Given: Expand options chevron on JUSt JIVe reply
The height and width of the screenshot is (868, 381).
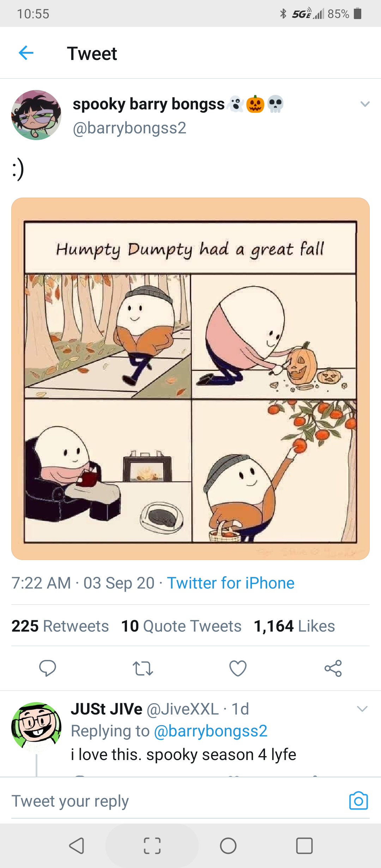Looking at the screenshot, I should pos(362,709).
